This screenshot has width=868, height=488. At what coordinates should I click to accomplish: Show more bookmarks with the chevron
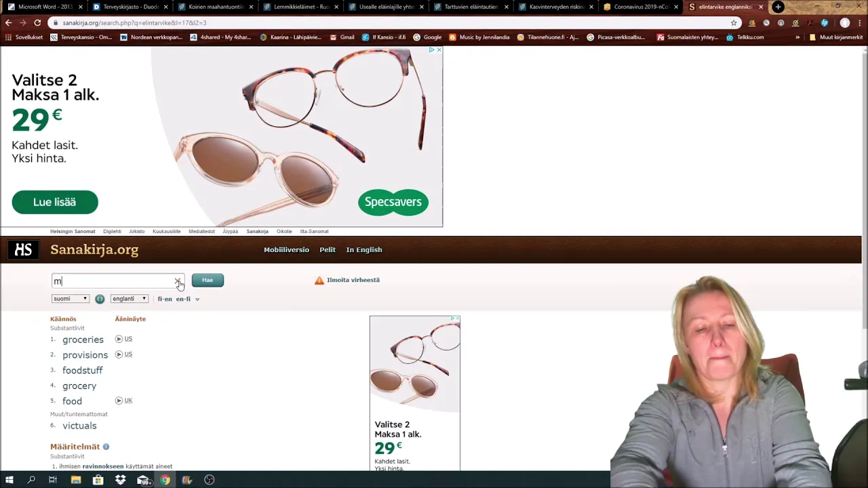797,37
